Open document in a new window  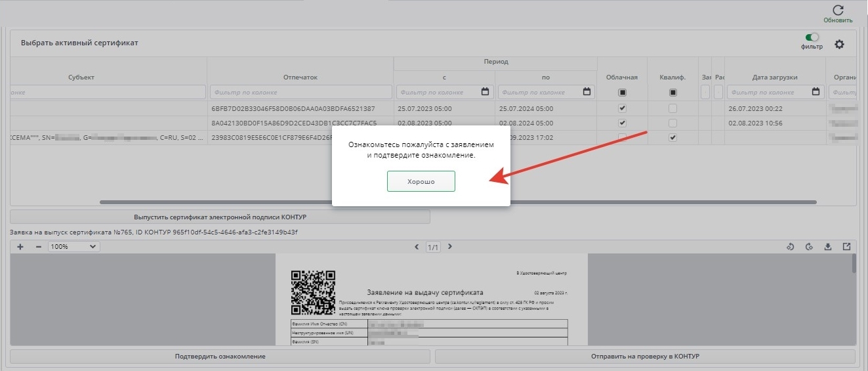(846, 247)
